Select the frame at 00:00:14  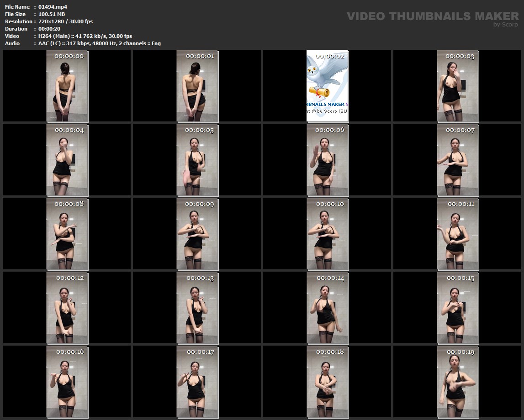(327, 308)
